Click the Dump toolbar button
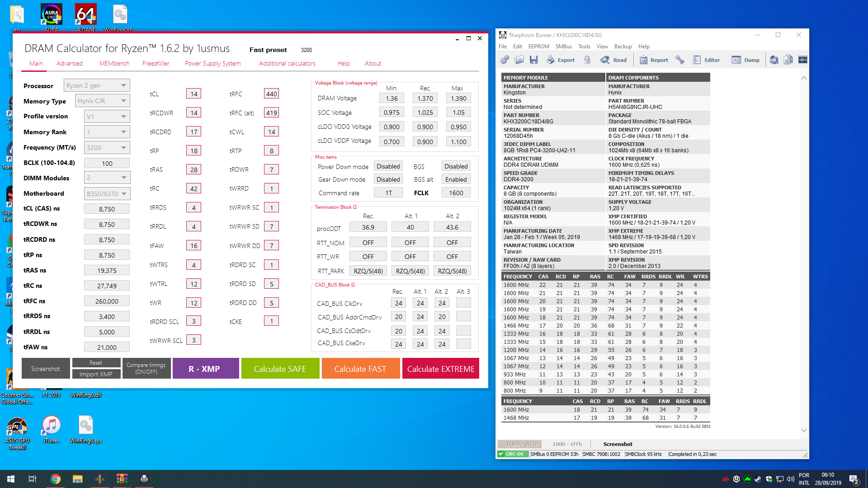Screen dimensions: 868x488 745,60
